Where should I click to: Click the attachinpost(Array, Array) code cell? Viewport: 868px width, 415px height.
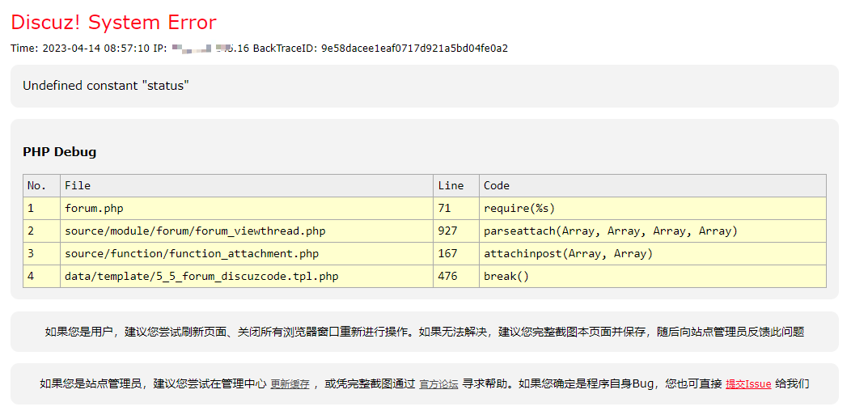pyautogui.click(x=568, y=253)
